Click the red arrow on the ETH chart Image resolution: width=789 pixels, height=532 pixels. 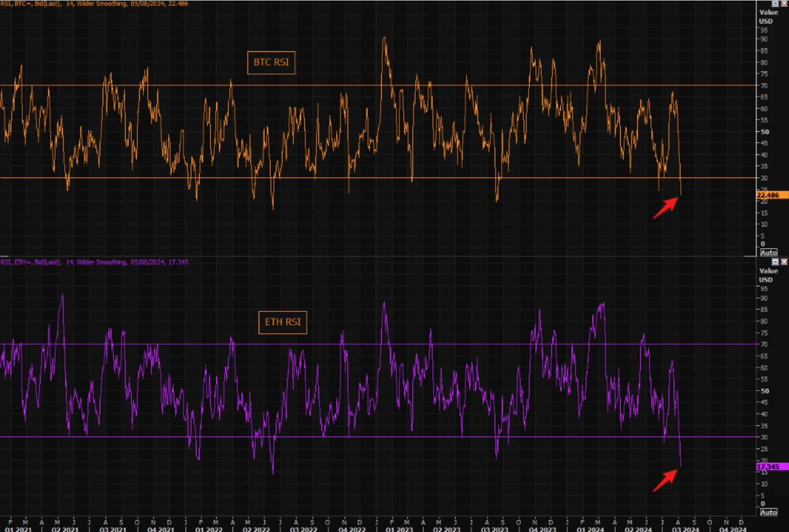point(666,480)
